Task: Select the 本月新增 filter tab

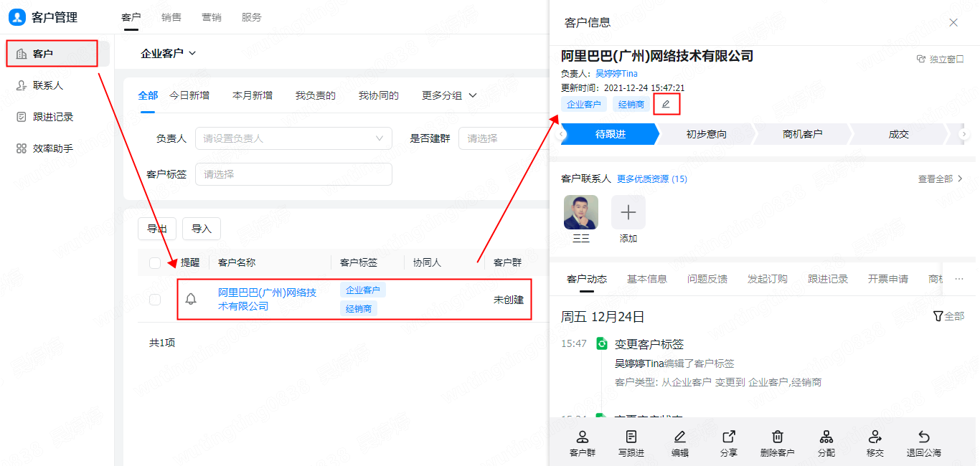Action: (x=253, y=95)
